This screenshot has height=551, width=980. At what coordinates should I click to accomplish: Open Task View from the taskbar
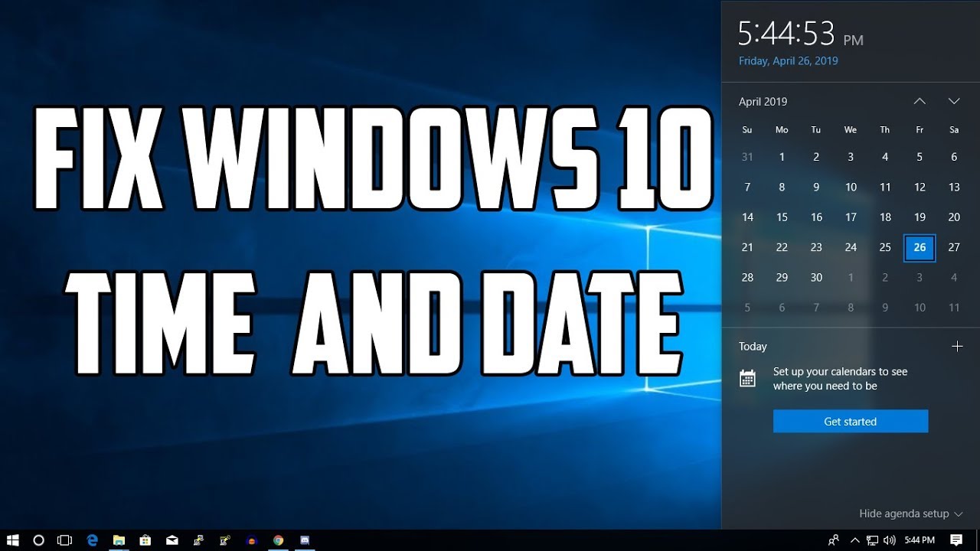(65, 540)
